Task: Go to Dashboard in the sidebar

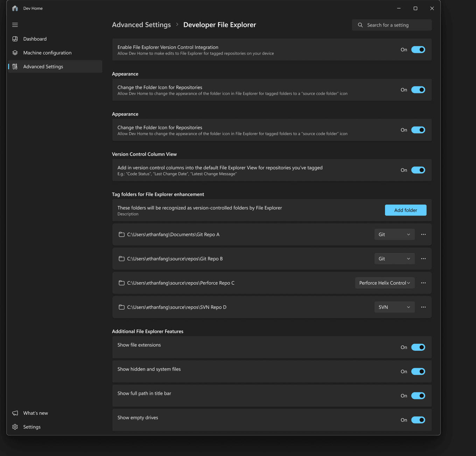Action: pyautogui.click(x=35, y=39)
